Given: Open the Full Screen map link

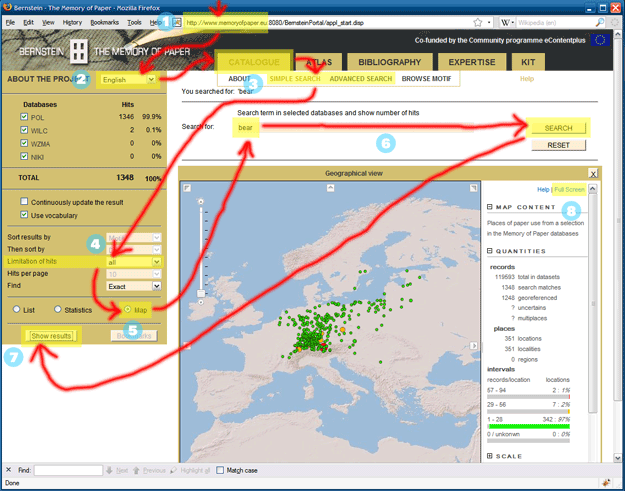Looking at the screenshot, I should (569, 190).
